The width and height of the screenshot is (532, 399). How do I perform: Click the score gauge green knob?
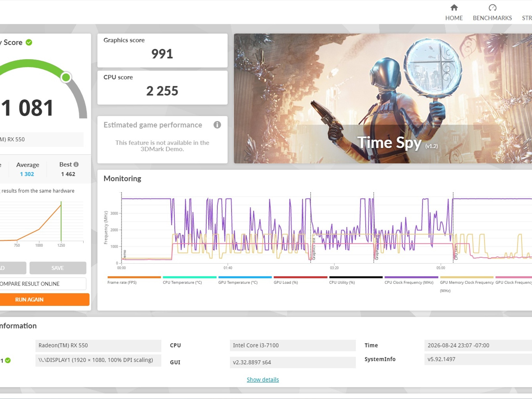[66, 77]
